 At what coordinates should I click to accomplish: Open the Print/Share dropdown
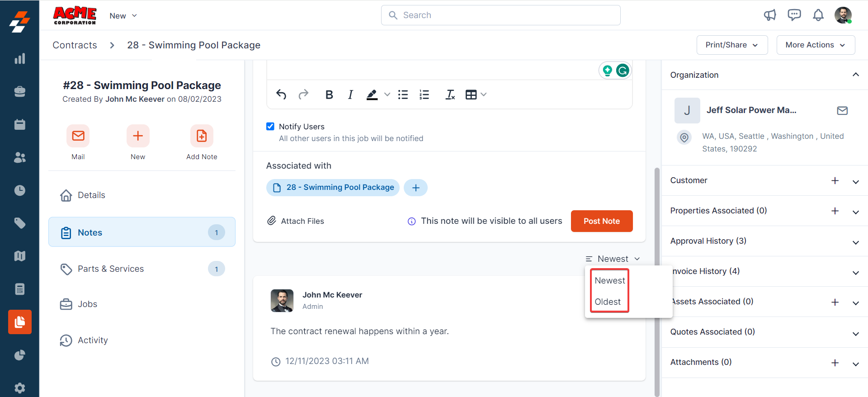pyautogui.click(x=731, y=45)
